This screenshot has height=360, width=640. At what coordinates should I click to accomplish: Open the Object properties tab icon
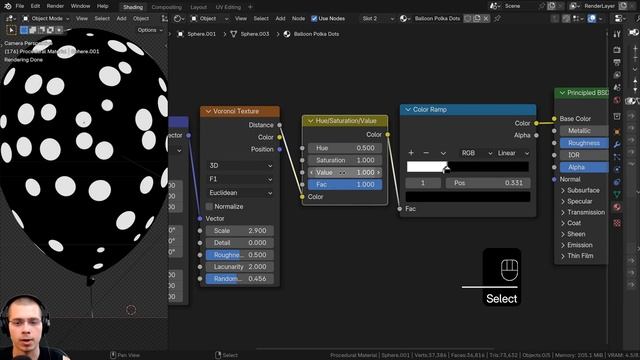coord(617,131)
